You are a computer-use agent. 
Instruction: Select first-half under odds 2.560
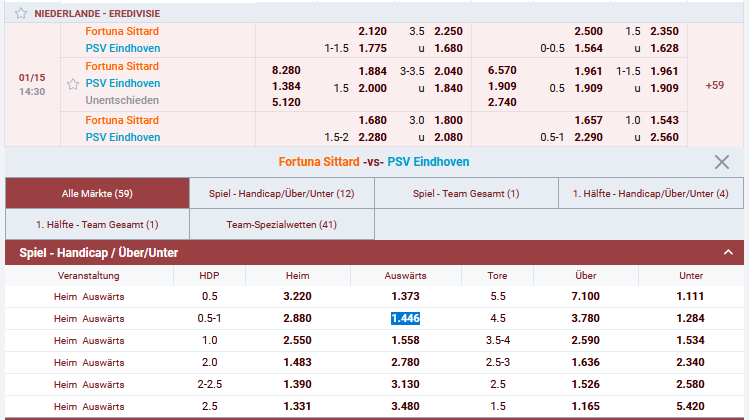tap(664, 138)
